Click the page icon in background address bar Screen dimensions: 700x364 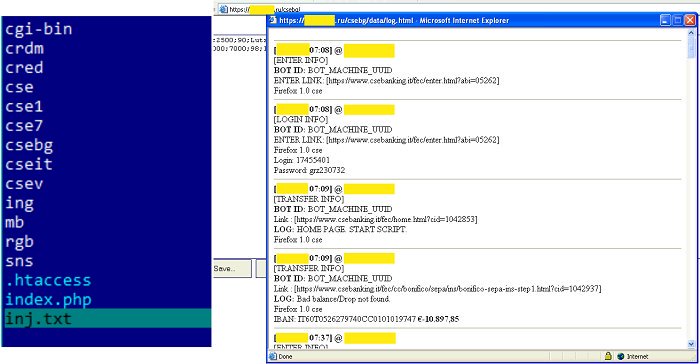click(x=223, y=9)
